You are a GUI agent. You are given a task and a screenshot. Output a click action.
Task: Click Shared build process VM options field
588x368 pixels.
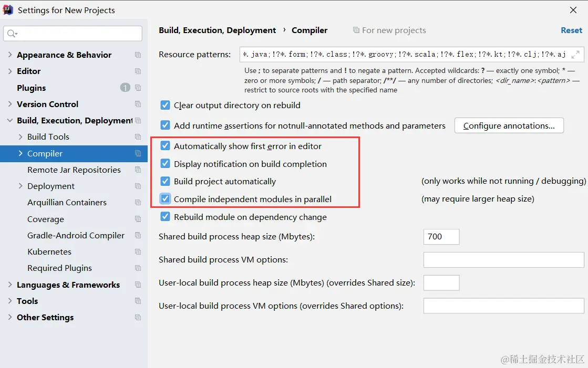pyautogui.click(x=503, y=260)
